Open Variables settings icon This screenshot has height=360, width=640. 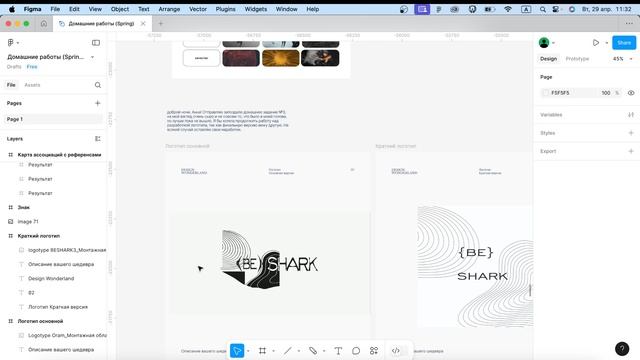click(631, 115)
